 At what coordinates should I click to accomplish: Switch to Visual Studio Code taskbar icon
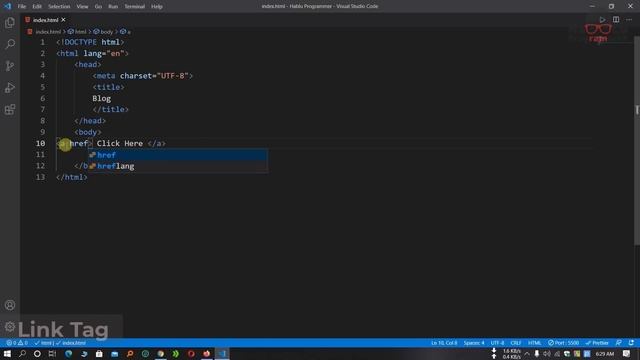pyautogui.click(x=222, y=353)
